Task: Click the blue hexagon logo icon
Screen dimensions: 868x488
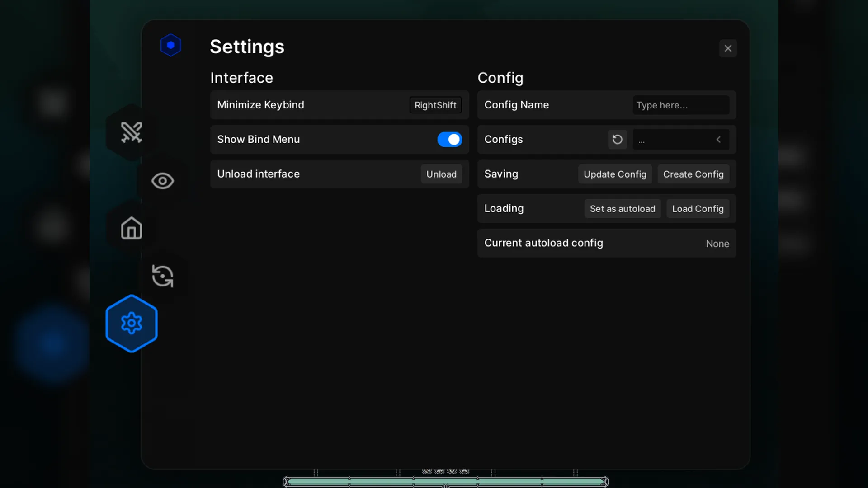Action: 170,45
